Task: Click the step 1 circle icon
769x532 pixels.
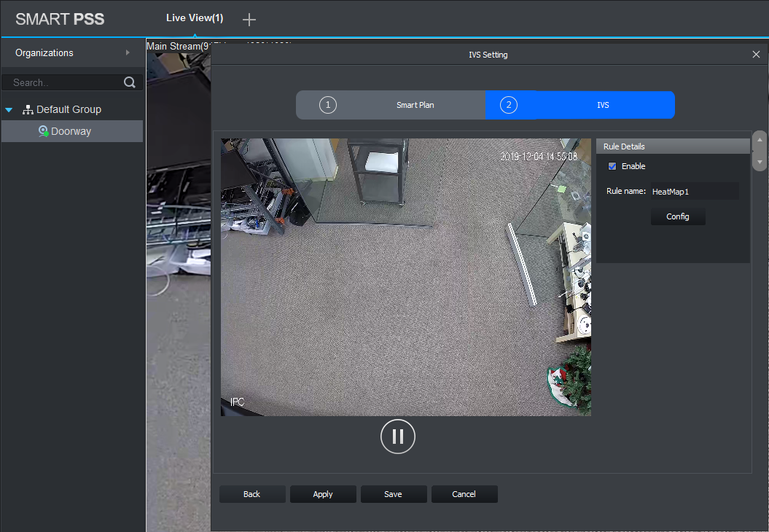Action: click(328, 105)
